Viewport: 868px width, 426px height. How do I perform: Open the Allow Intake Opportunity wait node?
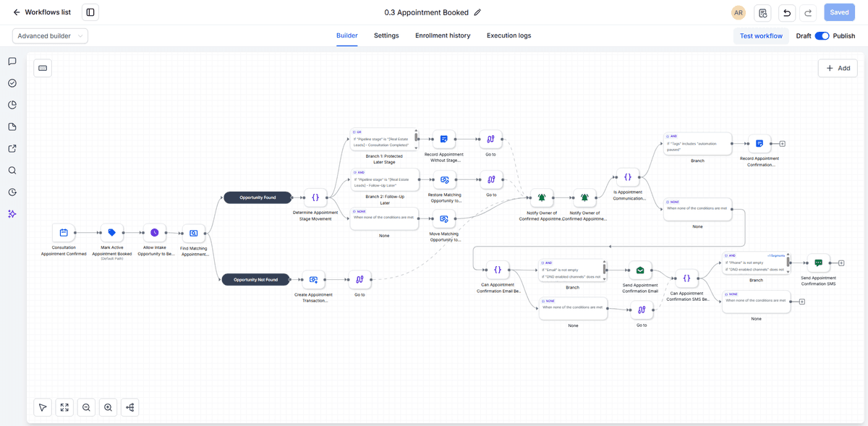click(x=155, y=233)
